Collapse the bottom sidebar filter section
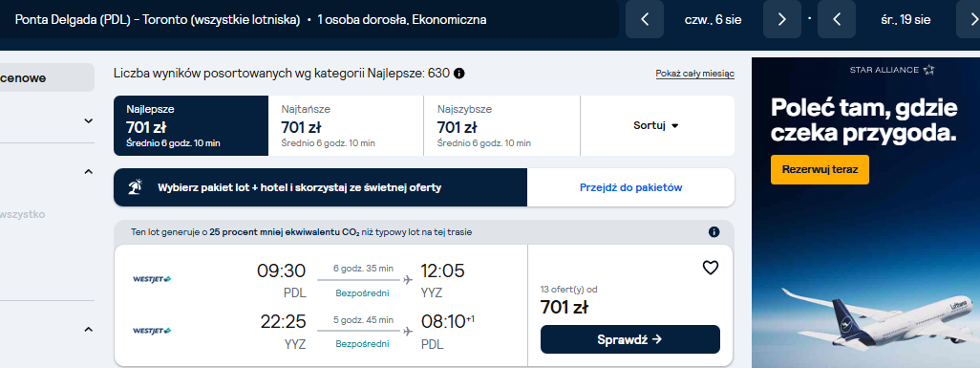The image size is (980, 368). point(88,329)
